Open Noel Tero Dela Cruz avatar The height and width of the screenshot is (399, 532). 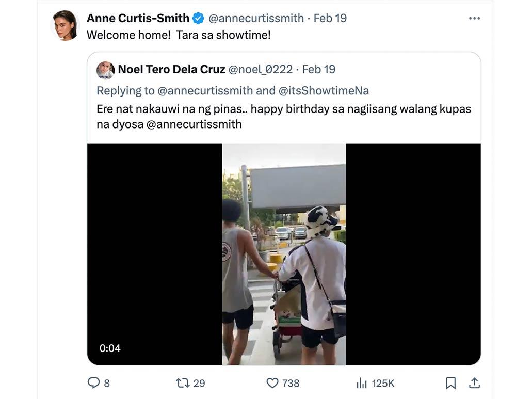tap(105, 70)
